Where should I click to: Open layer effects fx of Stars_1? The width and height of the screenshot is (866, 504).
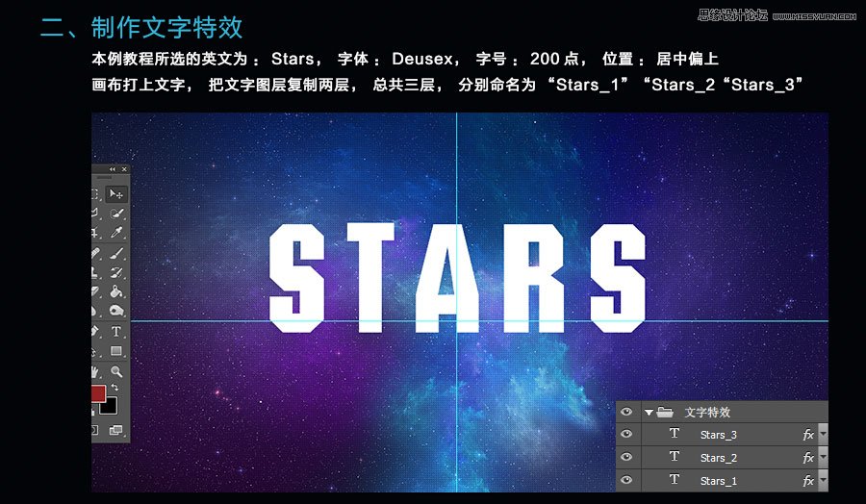(x=808, y=481)
